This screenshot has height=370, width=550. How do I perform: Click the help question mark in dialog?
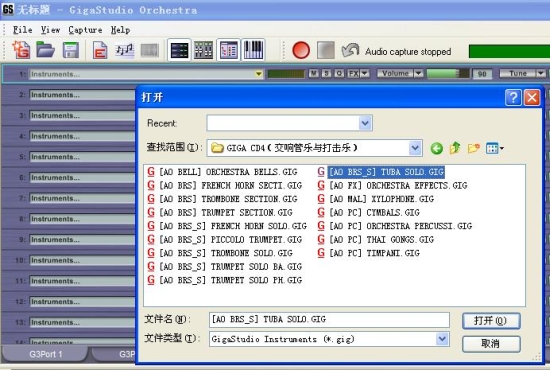coord(513,97)
